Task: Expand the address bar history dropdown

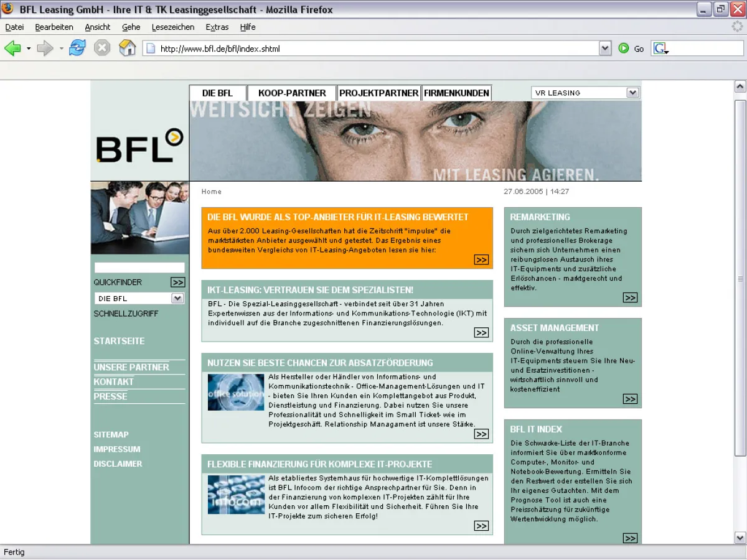Action: point(604,48)
